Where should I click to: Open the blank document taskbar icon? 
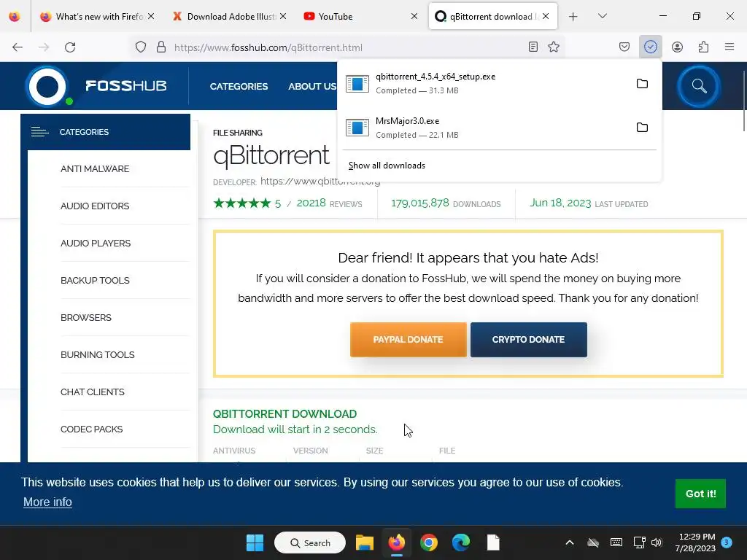coord(493,542)
